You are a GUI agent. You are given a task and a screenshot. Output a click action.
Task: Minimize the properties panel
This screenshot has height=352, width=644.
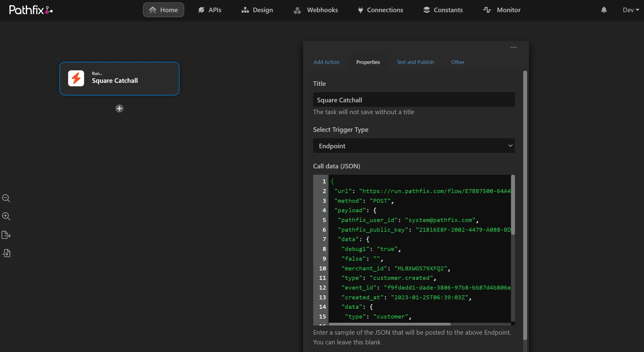[513, 48]
